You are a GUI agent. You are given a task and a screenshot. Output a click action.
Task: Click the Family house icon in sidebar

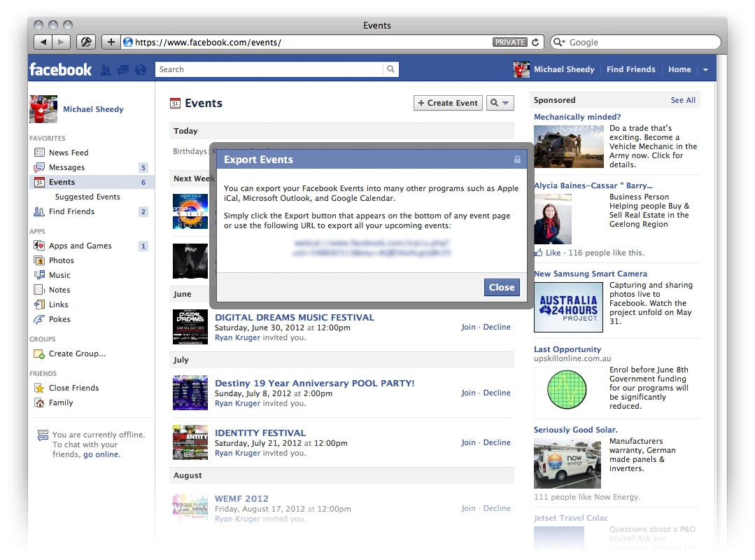(x=39, y=402)
